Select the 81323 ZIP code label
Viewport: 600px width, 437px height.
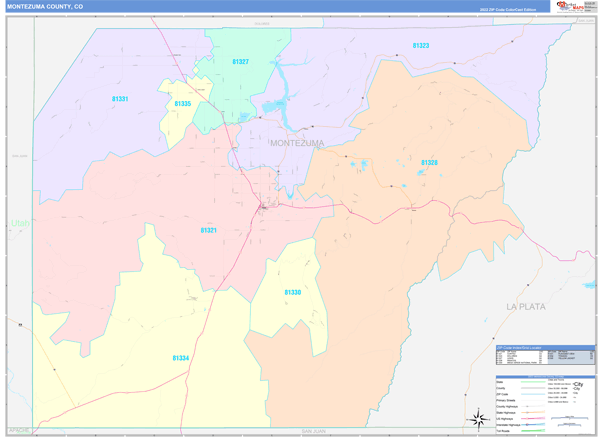click(421, 46)
